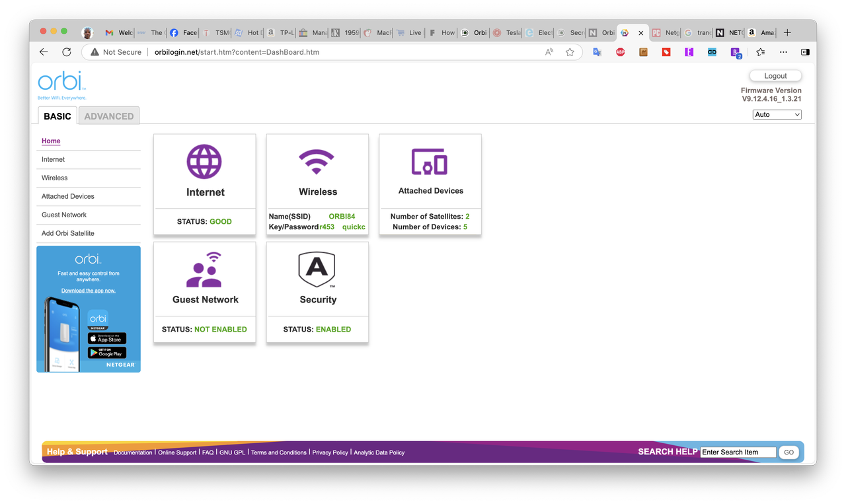Click the Google Play download badge

click(x=107, y=353)
